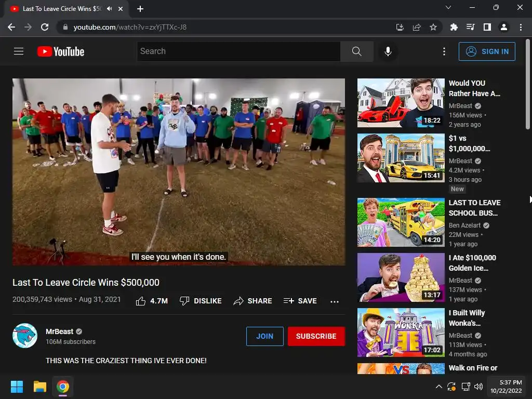Viewport: 532px width, 399px height.
Task: Join the MrBeast channel membership
Action: coord(264,336)
